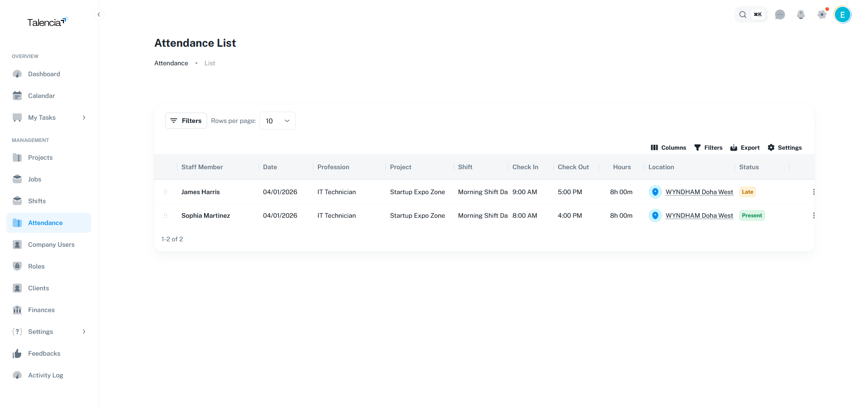Open Sophia Martinez row three-dot menu
Screen dimensions: 868x411
(x=814, y=215)
